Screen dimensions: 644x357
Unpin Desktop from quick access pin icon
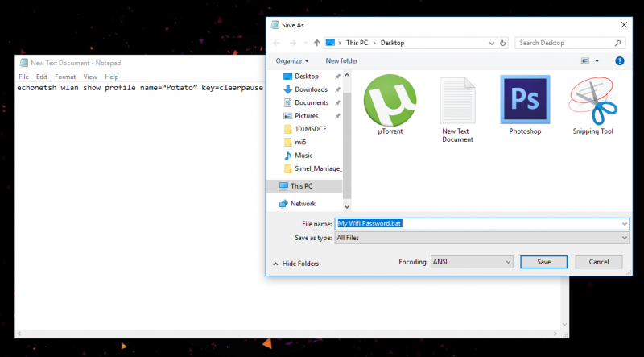337,77
